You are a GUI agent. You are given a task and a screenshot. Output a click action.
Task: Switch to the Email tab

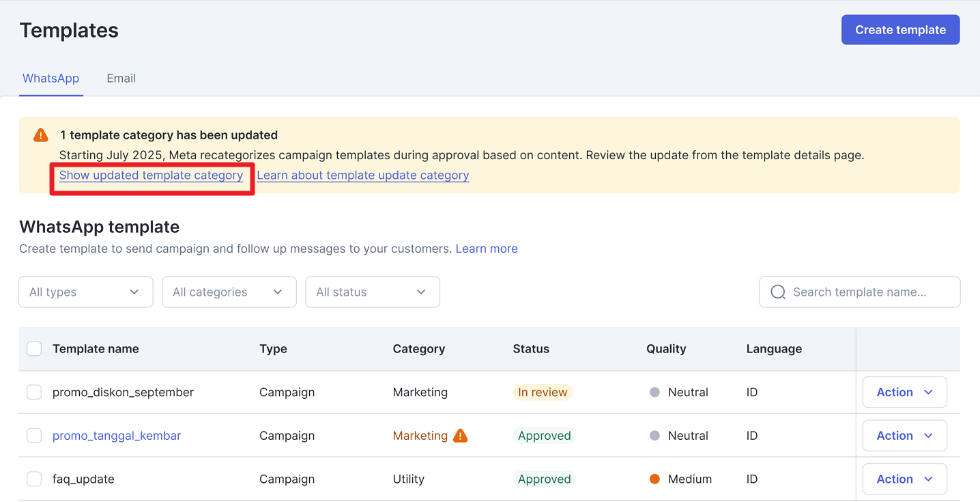pos(121,79)
